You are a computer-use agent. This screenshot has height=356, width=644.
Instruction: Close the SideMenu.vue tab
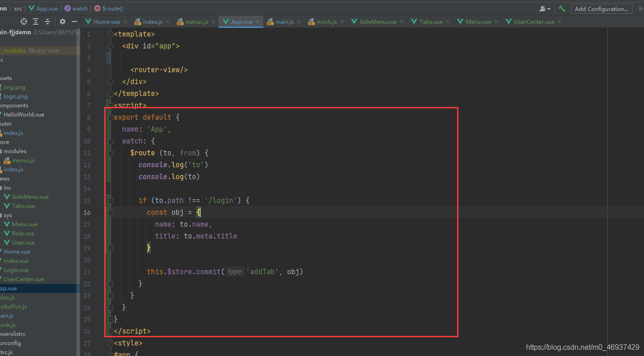point(402,21)
